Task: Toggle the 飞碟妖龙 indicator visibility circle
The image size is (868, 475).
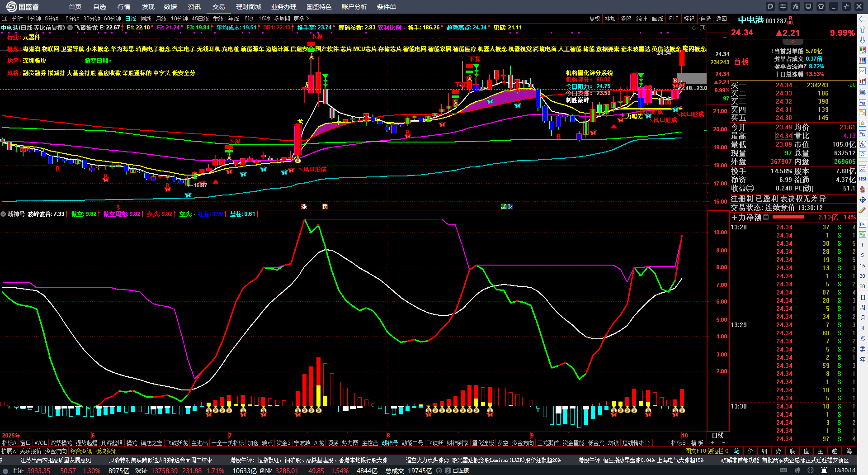Action: click(x=70, y=28)
